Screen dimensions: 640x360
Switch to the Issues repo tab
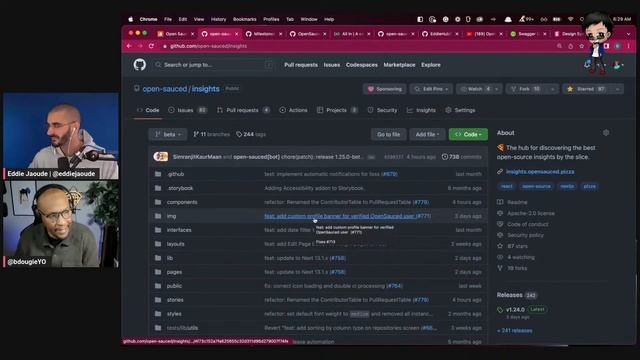187,110
